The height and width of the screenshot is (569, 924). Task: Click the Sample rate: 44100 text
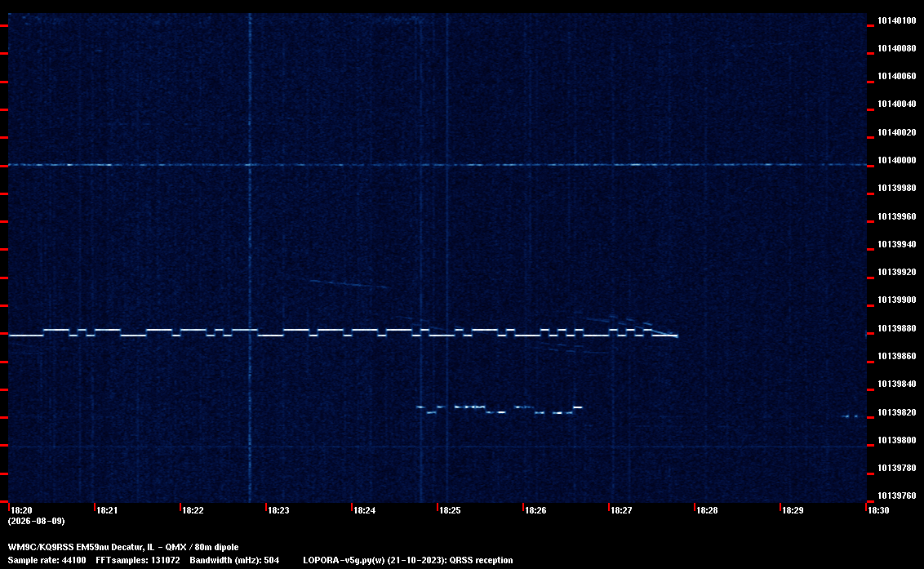[x=47, y=560]
